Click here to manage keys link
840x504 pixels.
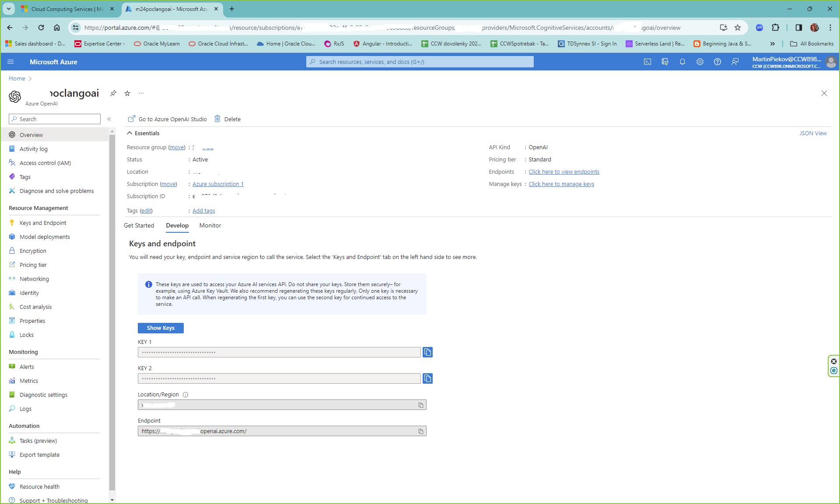561,184
